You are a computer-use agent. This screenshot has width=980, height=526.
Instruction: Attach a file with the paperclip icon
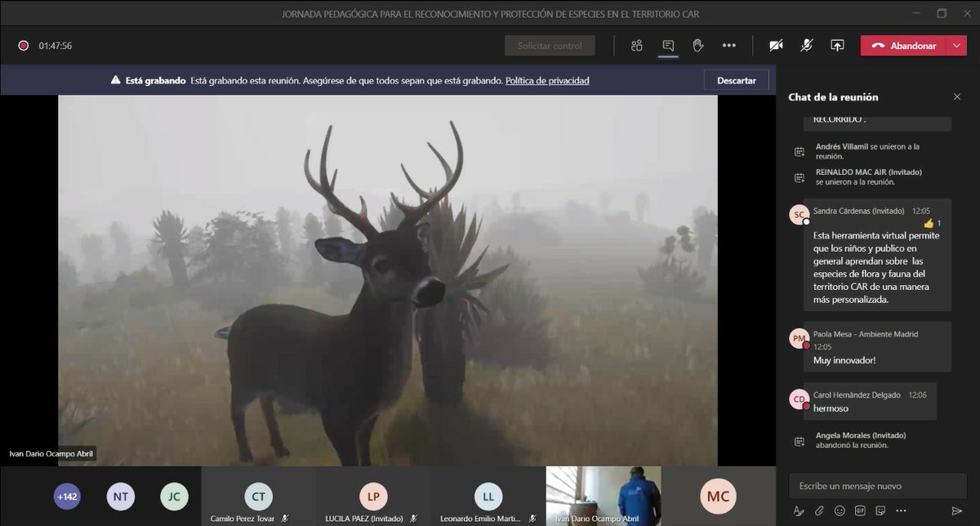point(818,511)
